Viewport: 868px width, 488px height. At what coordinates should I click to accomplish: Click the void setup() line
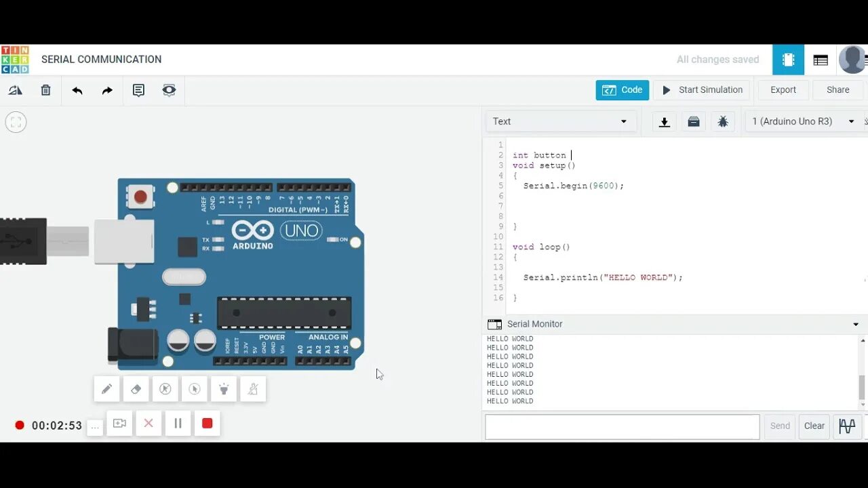click(x=544, y=165)
